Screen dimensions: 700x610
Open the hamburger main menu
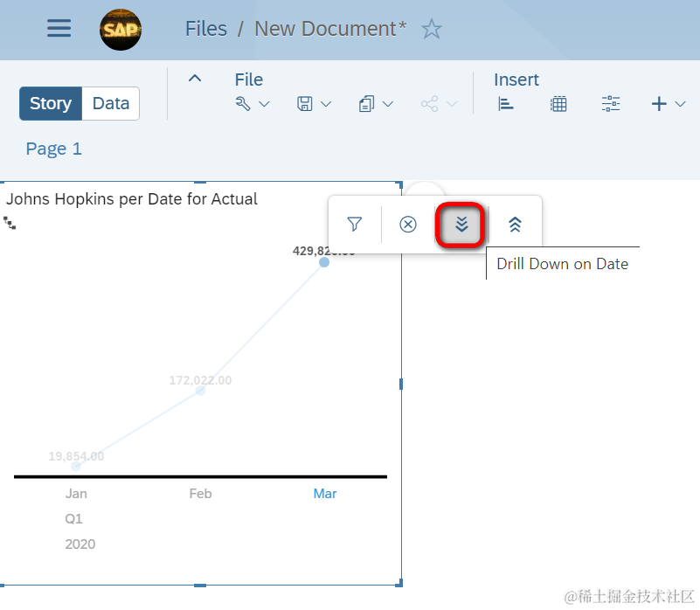59,29
